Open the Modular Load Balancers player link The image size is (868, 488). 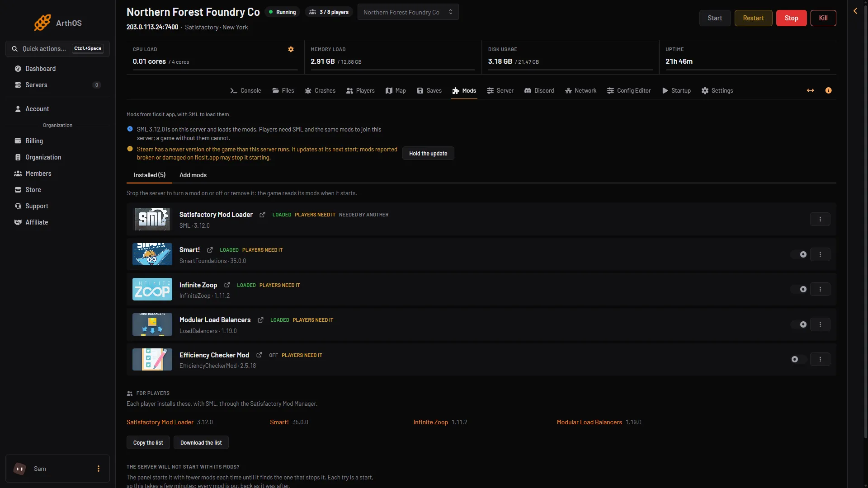tap(589, 422)
